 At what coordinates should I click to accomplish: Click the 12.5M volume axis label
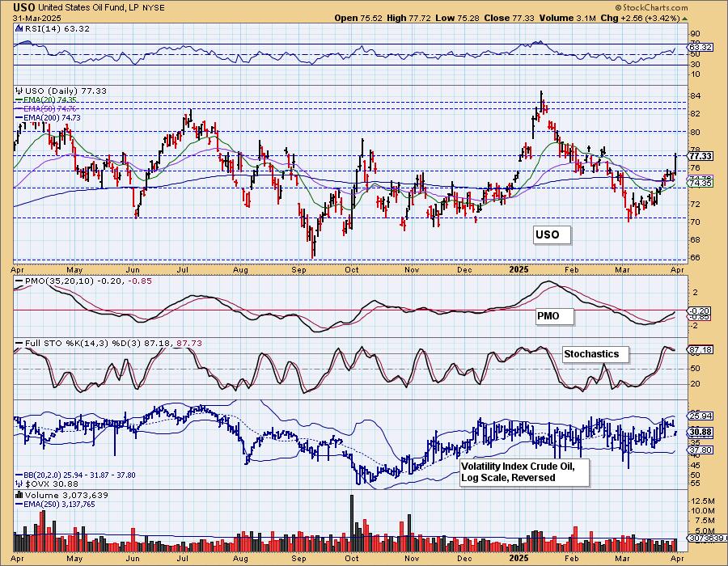pyautogui.click(x=703, y=501)
